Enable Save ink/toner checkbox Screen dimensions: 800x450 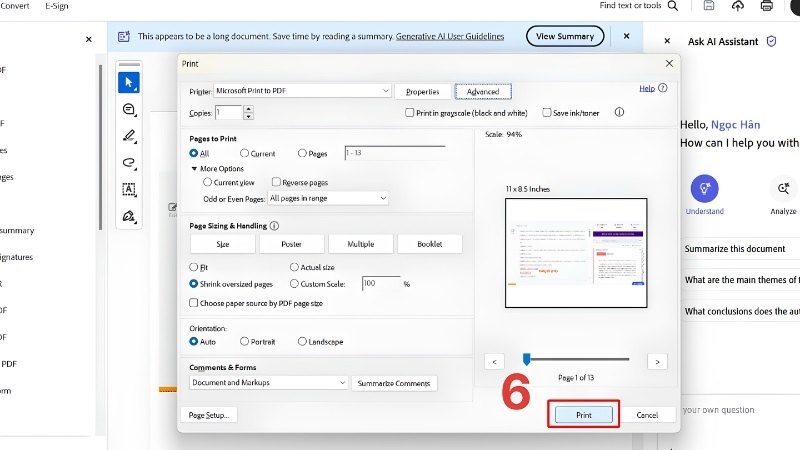pyautogui.click(x=546, y=112)
